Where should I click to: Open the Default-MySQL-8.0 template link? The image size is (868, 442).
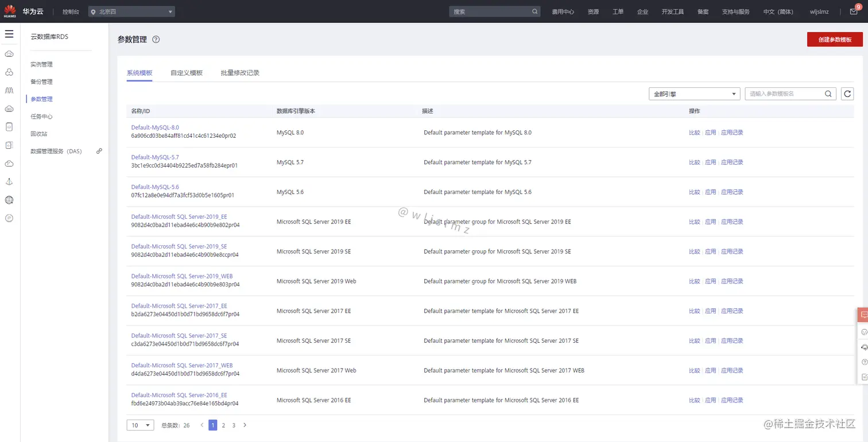pos(155,127)
